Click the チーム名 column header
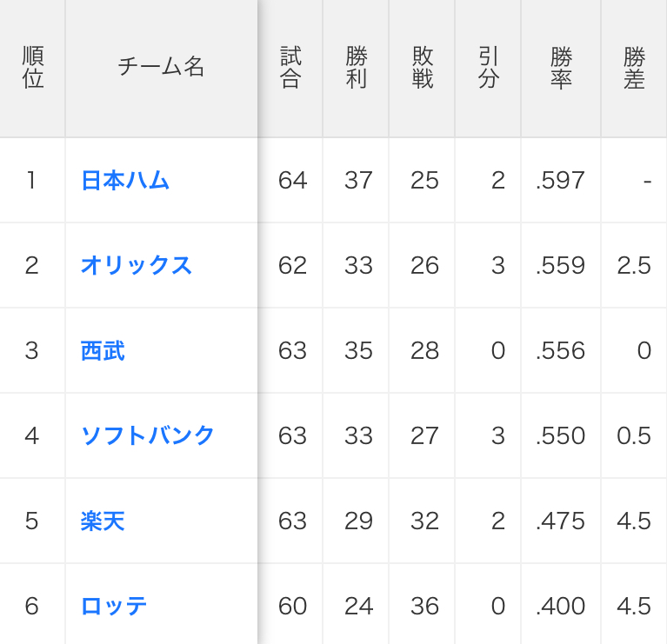 161,68
